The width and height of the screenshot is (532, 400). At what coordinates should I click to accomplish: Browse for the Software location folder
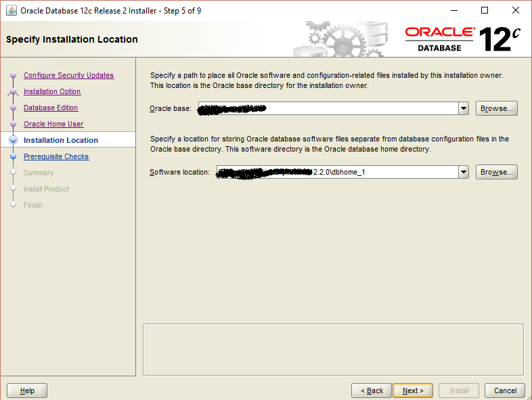497,173
